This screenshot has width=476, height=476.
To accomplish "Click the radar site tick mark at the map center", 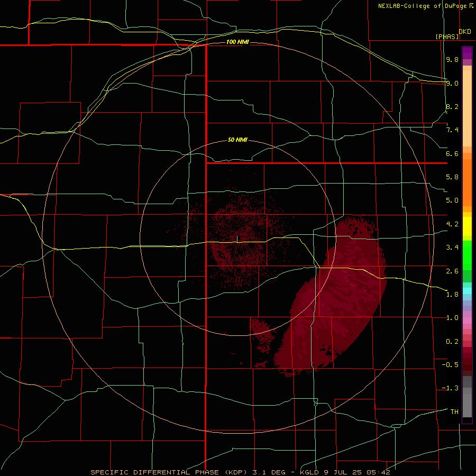I will (237, 239).
